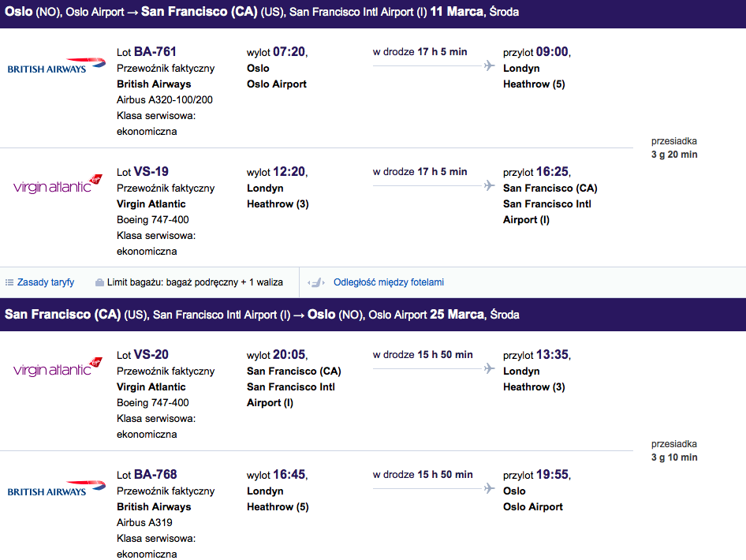Click the British Airways logo for BA-761
The image size is (746, 560).
(x=57, y=65)
